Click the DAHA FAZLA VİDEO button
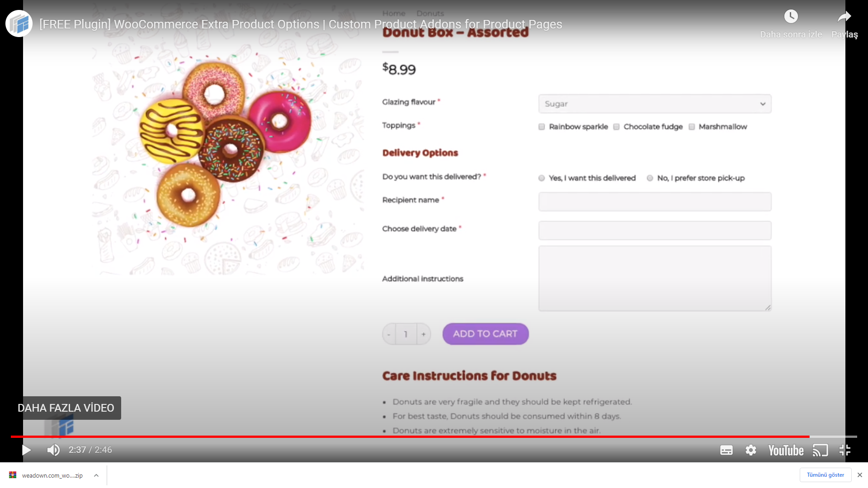 click(66, 408)
